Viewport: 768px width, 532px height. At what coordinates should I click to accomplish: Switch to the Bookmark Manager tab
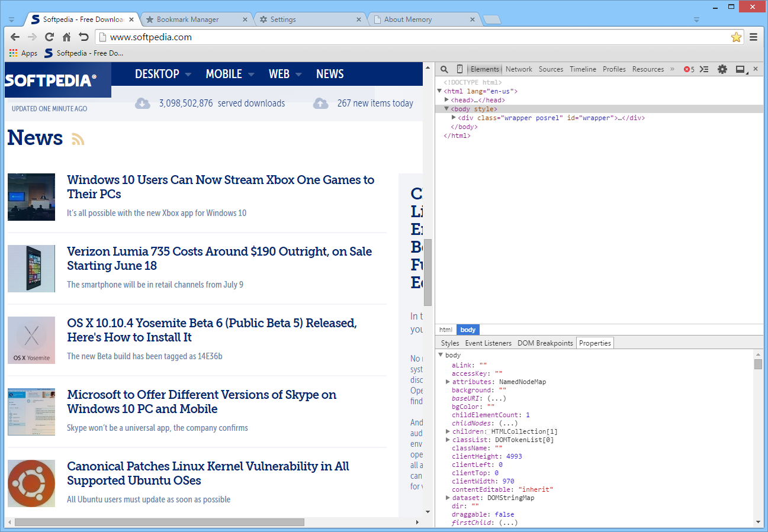(x=197, y=20)
